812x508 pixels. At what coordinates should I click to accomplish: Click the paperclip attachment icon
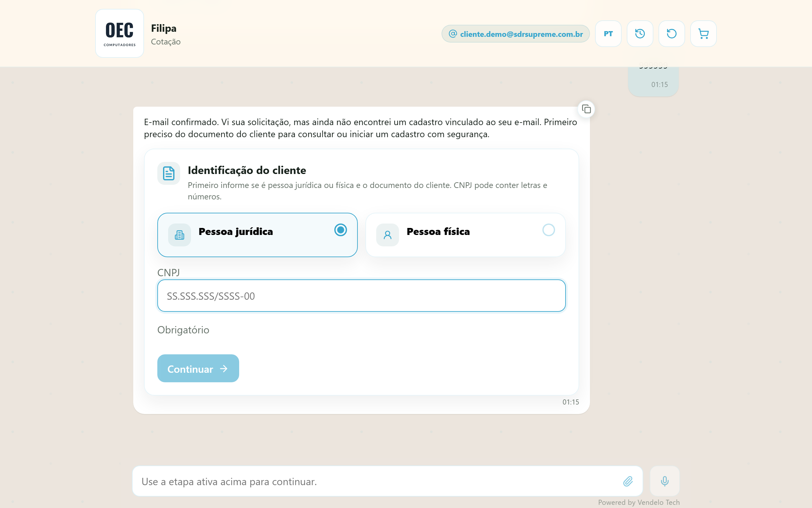coord(628,481)
